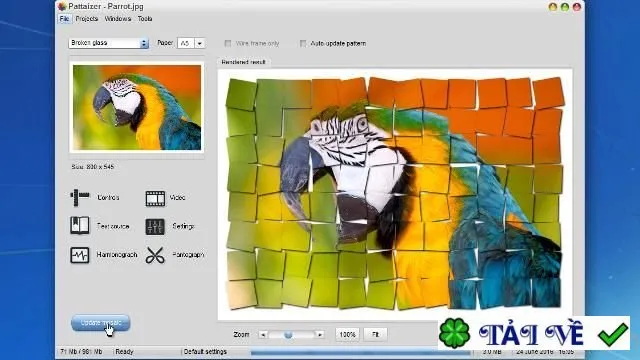Click the Size 800 x 545 text
The image size is (640, 360).
tap(93, 167)
